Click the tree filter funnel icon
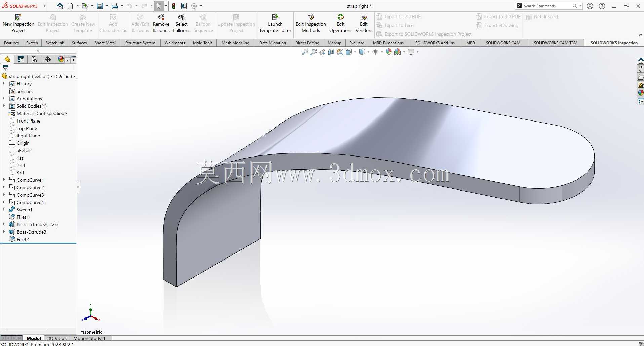Screen dimensions: 644x346 coord(5,68)
